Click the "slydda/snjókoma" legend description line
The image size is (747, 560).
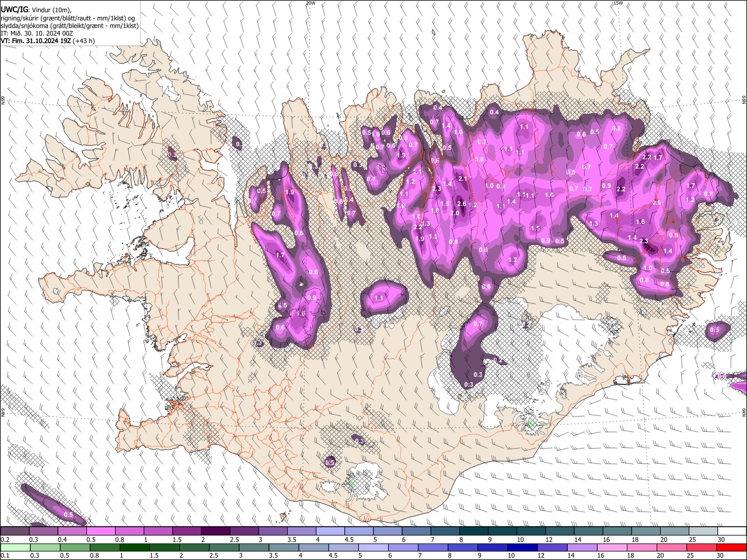tap(69, 26)
